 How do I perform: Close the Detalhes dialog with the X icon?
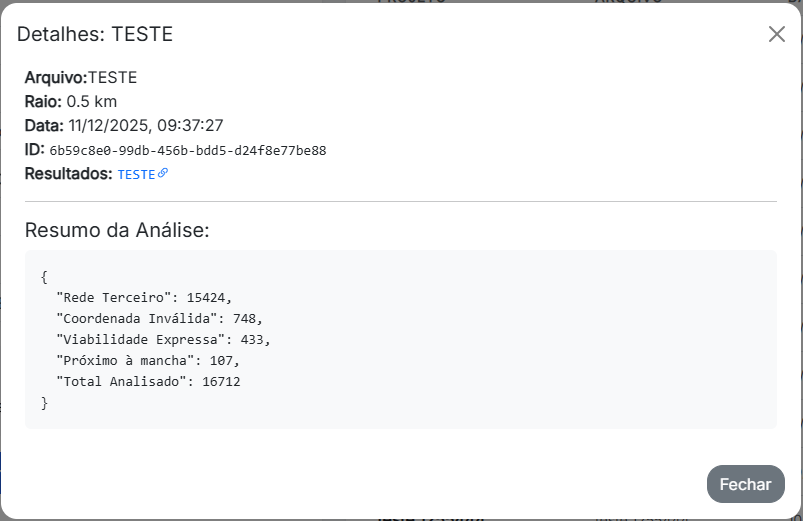777,34
